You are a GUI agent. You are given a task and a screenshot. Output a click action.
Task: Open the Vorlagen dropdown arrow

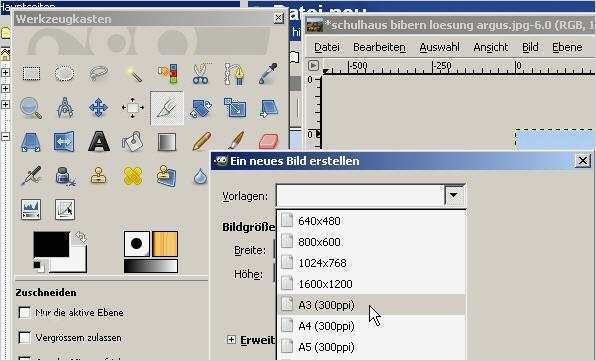[x=453, y=196]
